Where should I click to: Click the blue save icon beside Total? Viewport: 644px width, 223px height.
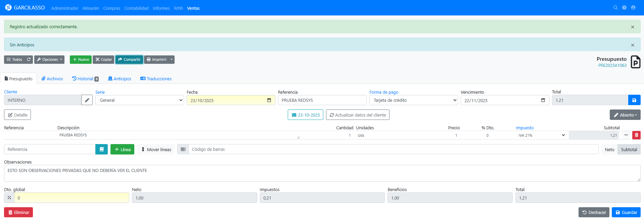tap(634, 100)
